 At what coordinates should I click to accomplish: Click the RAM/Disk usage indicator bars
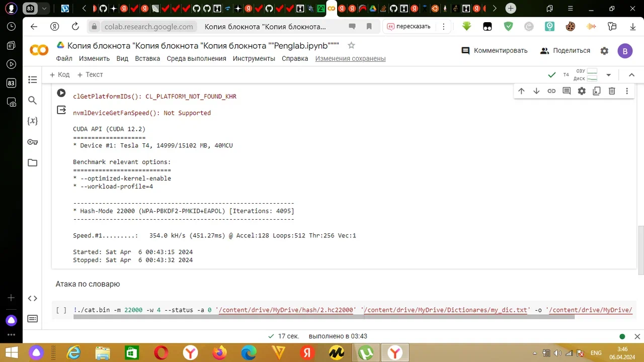click(592, 74)
